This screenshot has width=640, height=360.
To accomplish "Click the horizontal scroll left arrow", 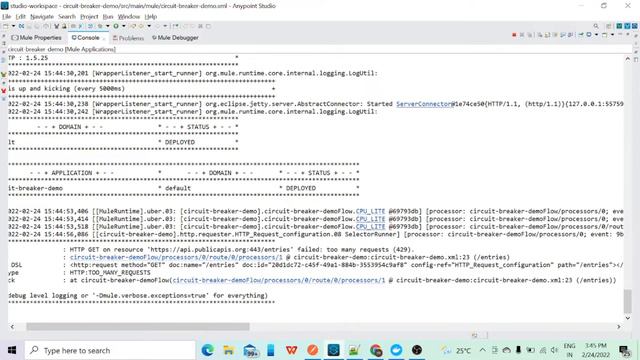I will click(x=12, y=327).
